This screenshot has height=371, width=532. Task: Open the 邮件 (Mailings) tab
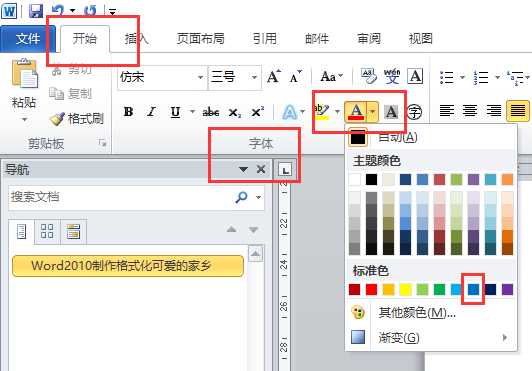[x=317, y=39]
